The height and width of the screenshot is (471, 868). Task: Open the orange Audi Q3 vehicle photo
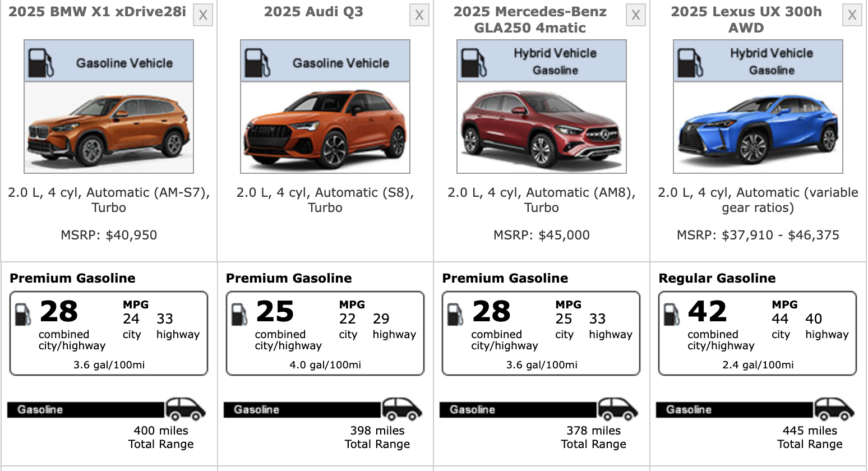click(x=325, y=128)
